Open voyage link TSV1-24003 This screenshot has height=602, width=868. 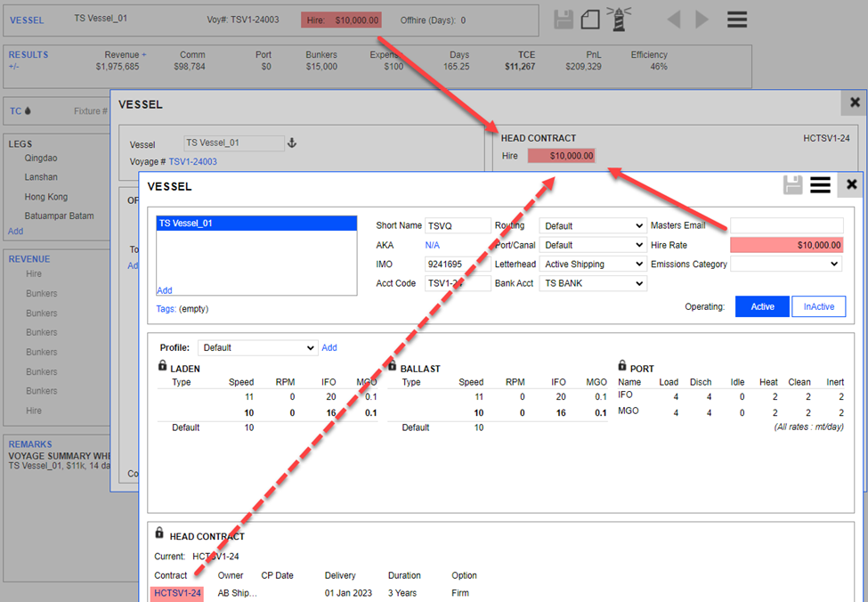pyautogui.click(x=192, y=162)
